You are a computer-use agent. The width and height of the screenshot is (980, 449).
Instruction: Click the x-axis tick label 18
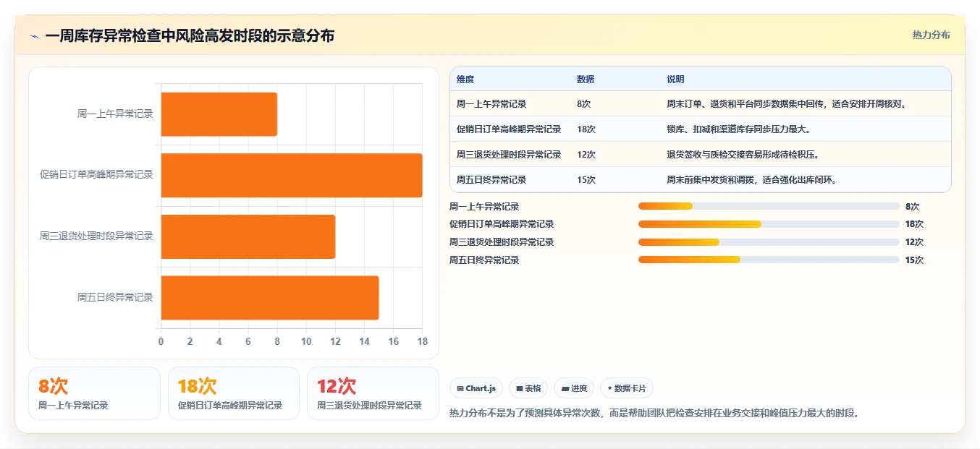423,341
